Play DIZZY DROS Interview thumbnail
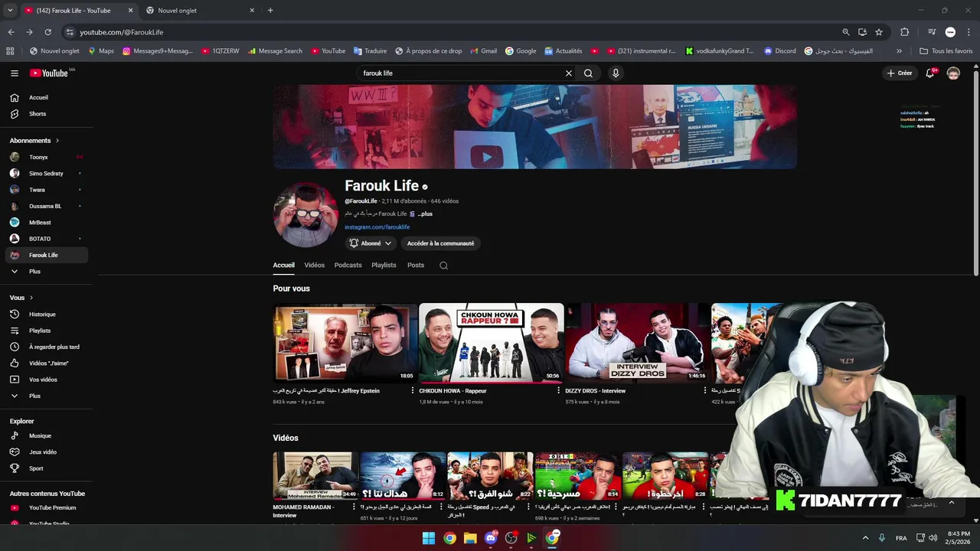Viewport: 980px width, 551px height. click(x=637, y=343)
